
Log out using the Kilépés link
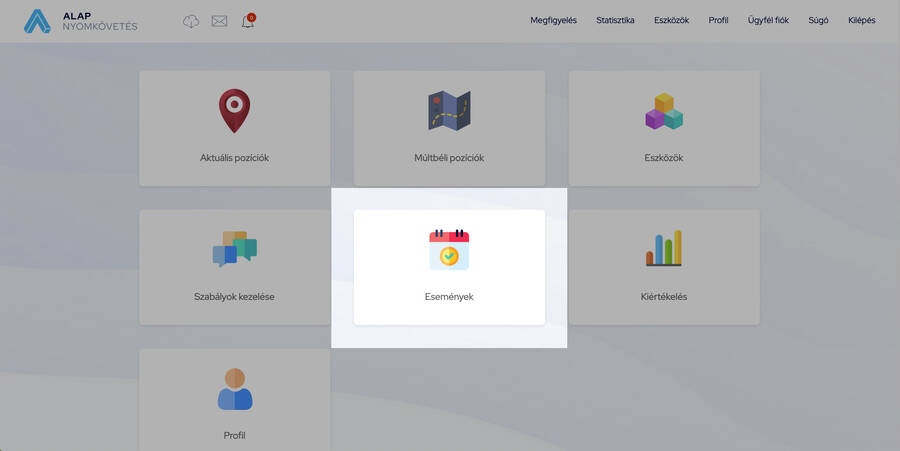(861, 20)
